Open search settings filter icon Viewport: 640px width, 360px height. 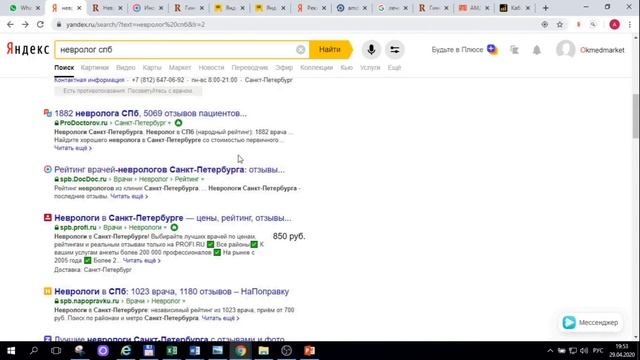coord(394,50)
